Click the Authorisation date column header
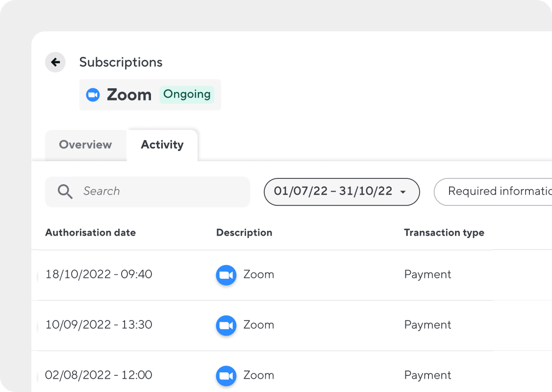The height and width of the screenshot is (392, 552). (91, 233)
